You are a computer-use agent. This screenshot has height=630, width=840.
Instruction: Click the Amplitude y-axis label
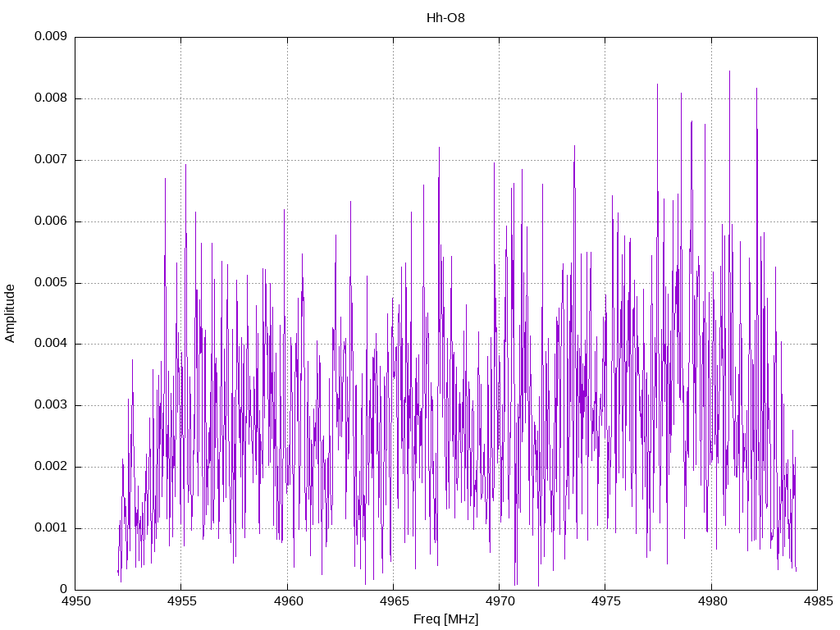point(10,313)
